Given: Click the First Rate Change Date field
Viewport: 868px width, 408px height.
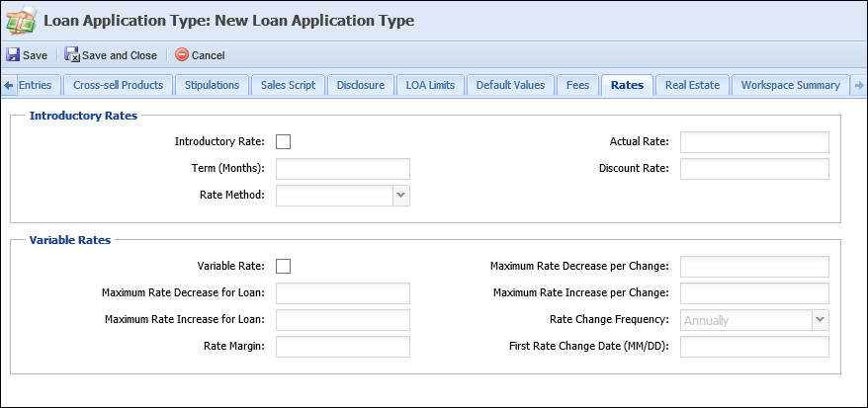Looking at the screenshot, I should pyautogui.click(x=754, y=347).
